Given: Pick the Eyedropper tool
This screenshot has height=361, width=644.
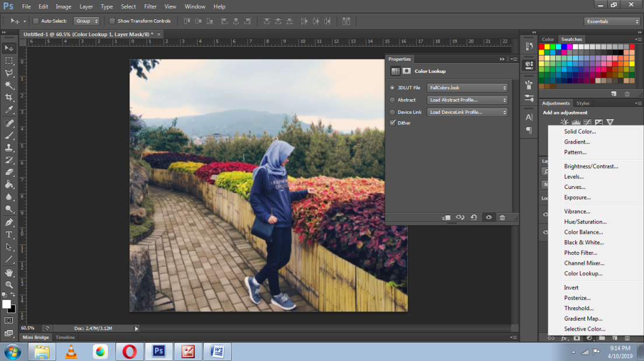Looking at the screenshot, I should (9, 110).
